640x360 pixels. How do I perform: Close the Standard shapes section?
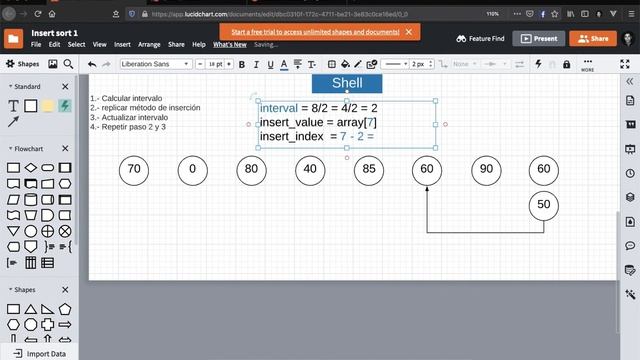click(65, 87)
